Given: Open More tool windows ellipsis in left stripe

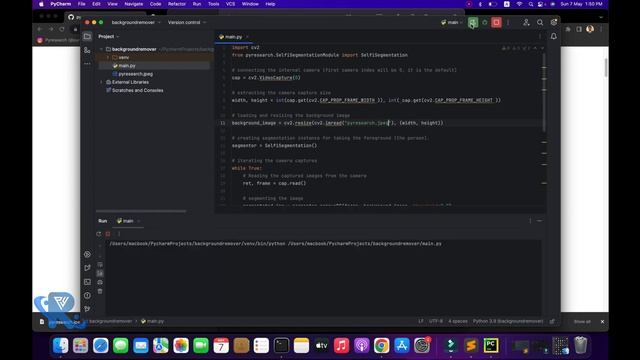Looking at the screenshot, I should [x=87, y=64].
